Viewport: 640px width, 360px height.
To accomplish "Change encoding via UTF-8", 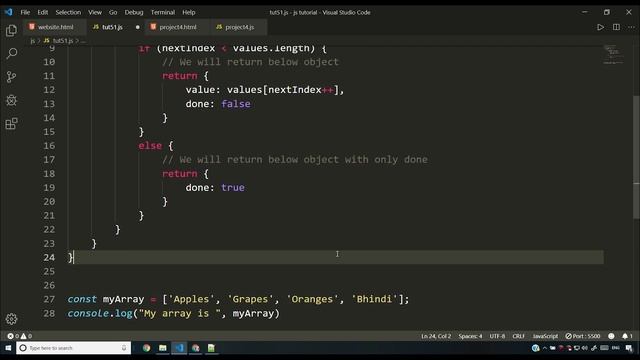I will [x=497, y=336].
